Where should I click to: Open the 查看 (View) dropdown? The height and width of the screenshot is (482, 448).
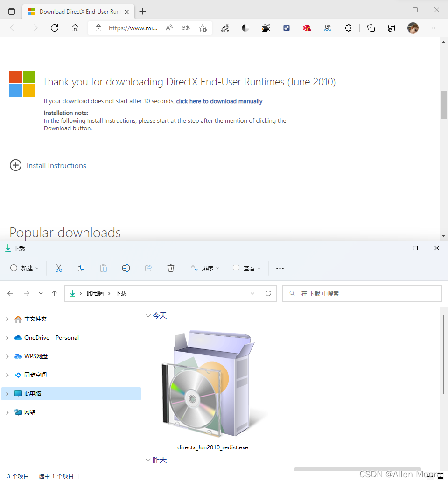[x=246, y=269]
